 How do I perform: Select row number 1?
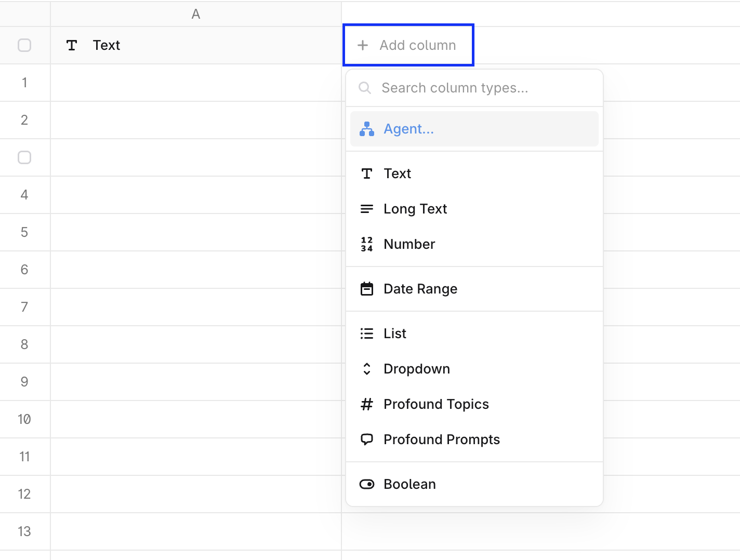24,83
